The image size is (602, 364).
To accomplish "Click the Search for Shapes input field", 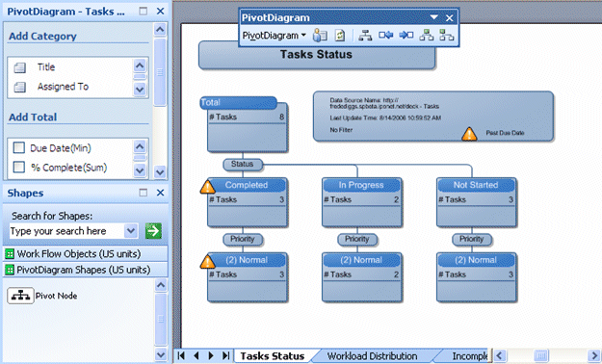I will [x=66, y=231].
